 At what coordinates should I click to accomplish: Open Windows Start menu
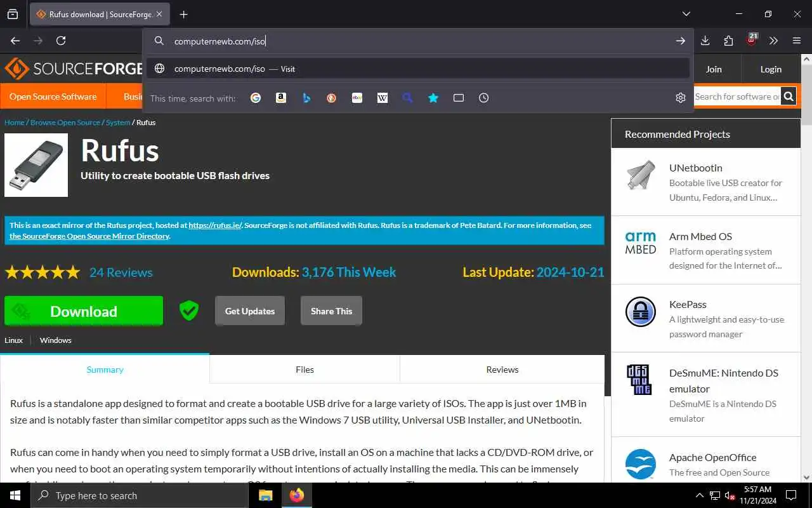pos(15,495)
